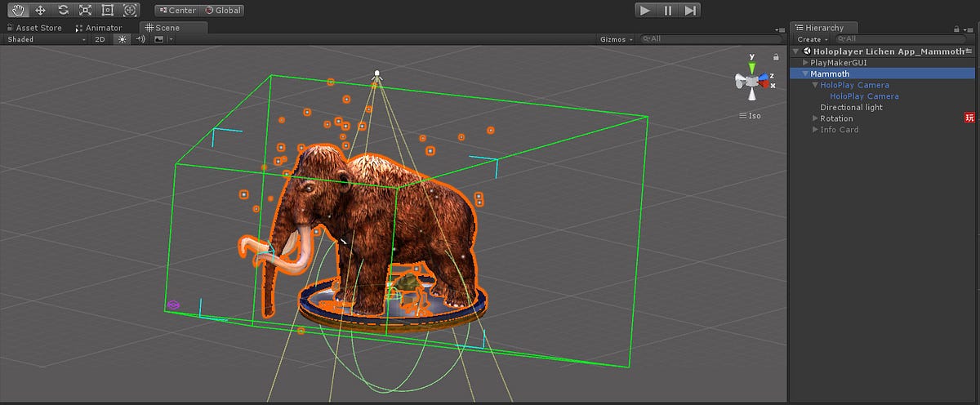Select the Hand tool

click(18, 11)
